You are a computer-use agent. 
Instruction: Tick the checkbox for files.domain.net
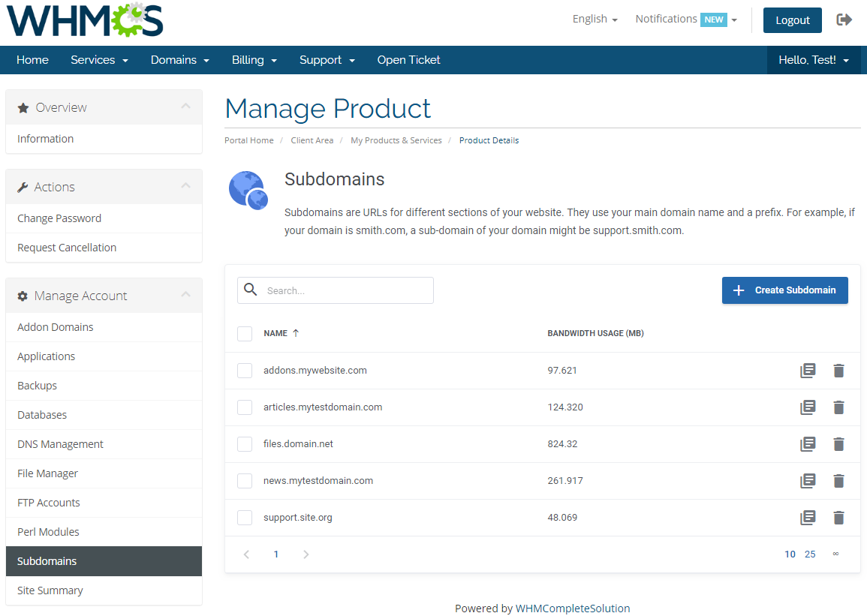click(x=244, y=443)
